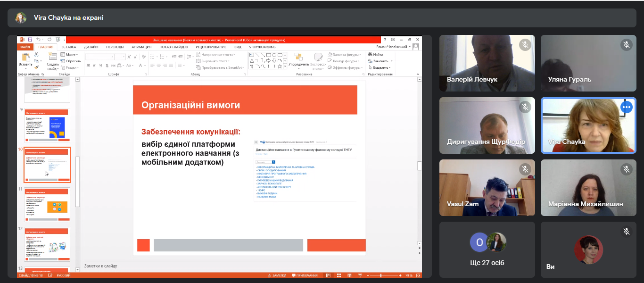Switch to the АНИМАЦИЯ ribbon tab

click(x=141, y=47)
